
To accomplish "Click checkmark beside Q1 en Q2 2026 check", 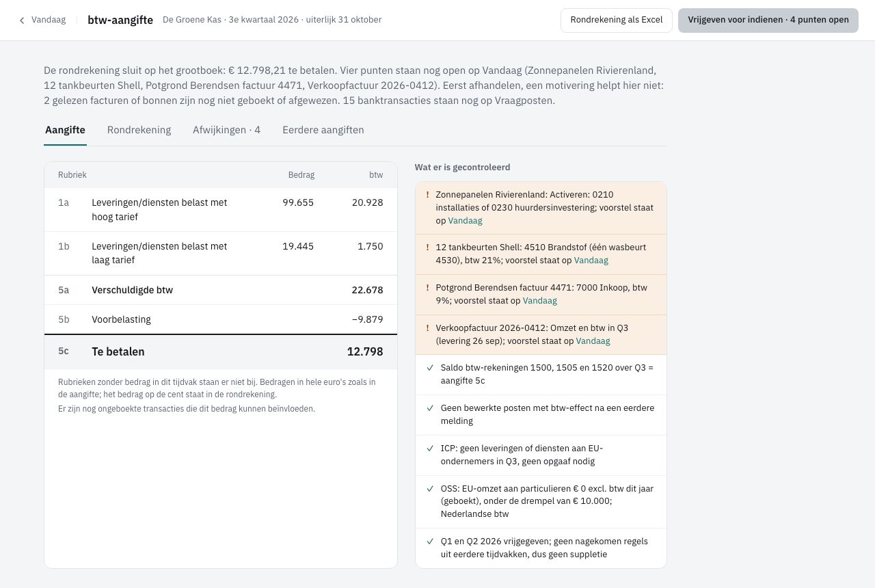I will click(430, 542).
